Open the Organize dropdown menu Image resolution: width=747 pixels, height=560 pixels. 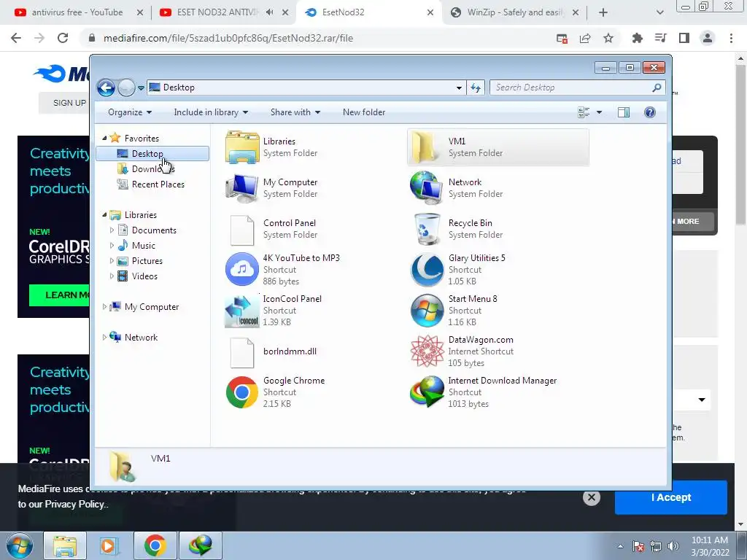130,112
